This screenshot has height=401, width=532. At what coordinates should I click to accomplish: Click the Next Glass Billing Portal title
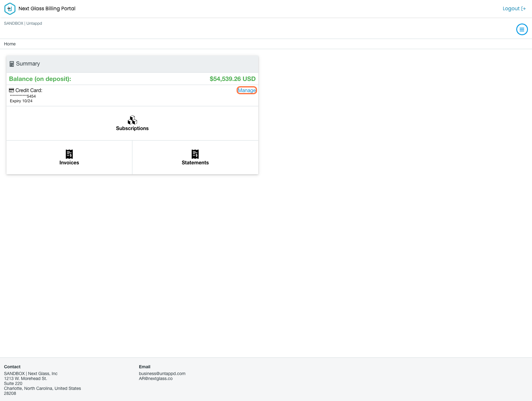coord(47,9)
